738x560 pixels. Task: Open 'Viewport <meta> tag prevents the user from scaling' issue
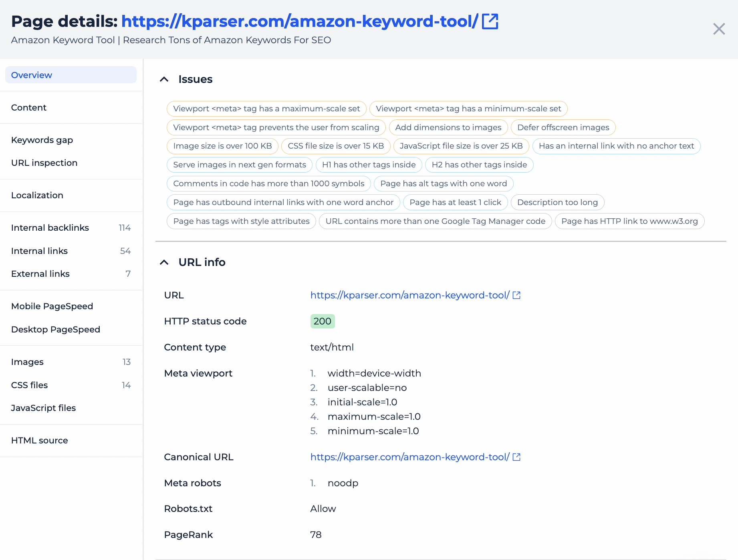[276, 127]
